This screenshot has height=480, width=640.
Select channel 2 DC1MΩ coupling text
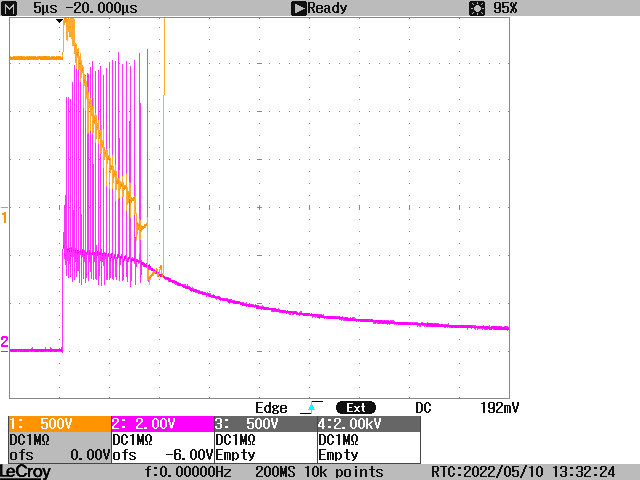click(x=132, y=440)
